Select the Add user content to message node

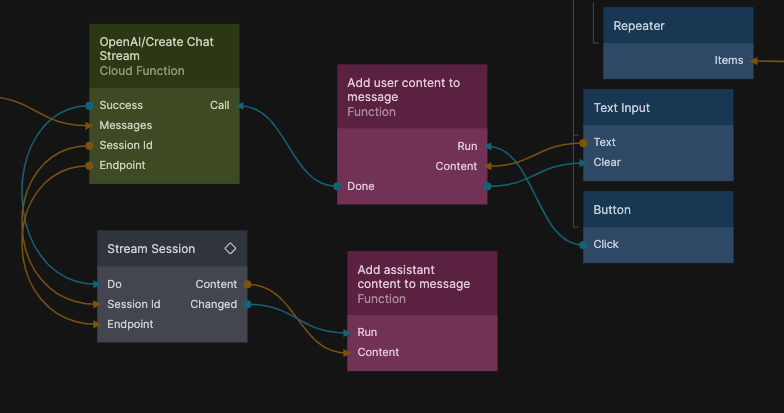click(412, 96)
